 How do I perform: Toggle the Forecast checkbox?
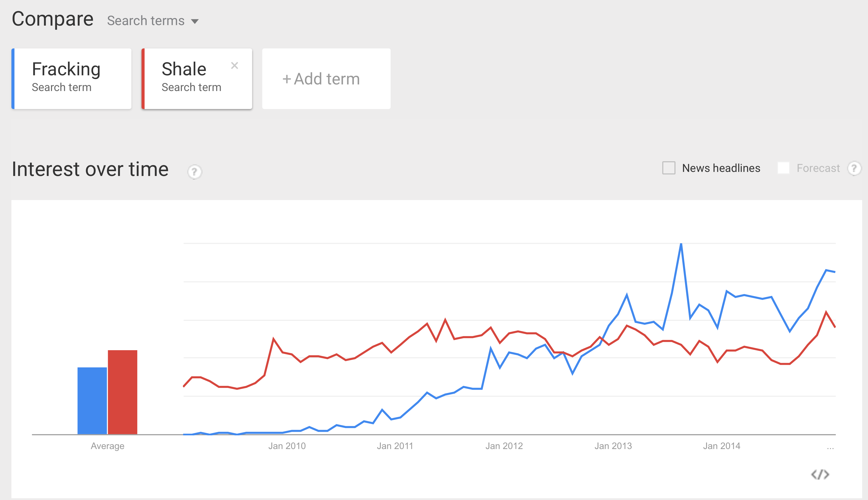783,168
